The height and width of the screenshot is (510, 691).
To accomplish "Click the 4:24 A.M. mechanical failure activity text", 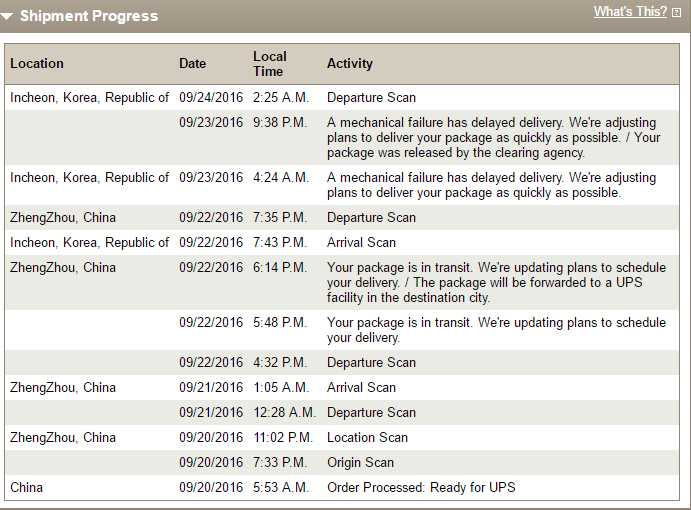I will (x=491, y=185).
